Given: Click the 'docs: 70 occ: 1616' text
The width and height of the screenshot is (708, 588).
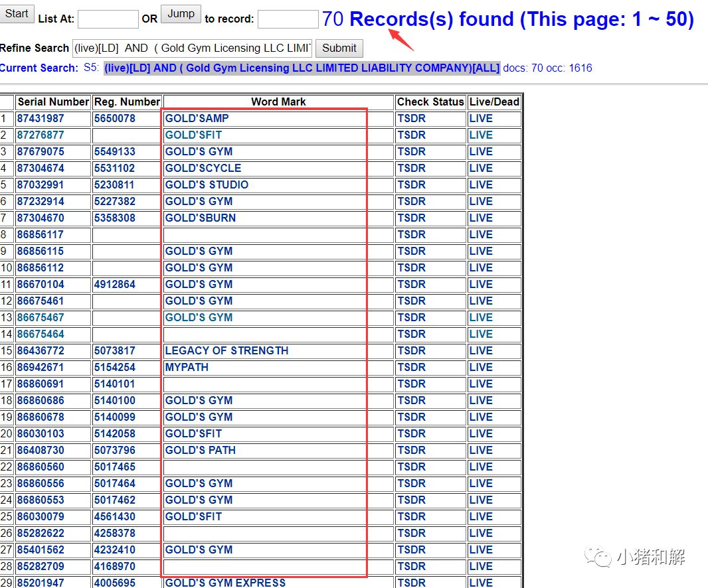Looking at the screenshot, I should point(548,68).
